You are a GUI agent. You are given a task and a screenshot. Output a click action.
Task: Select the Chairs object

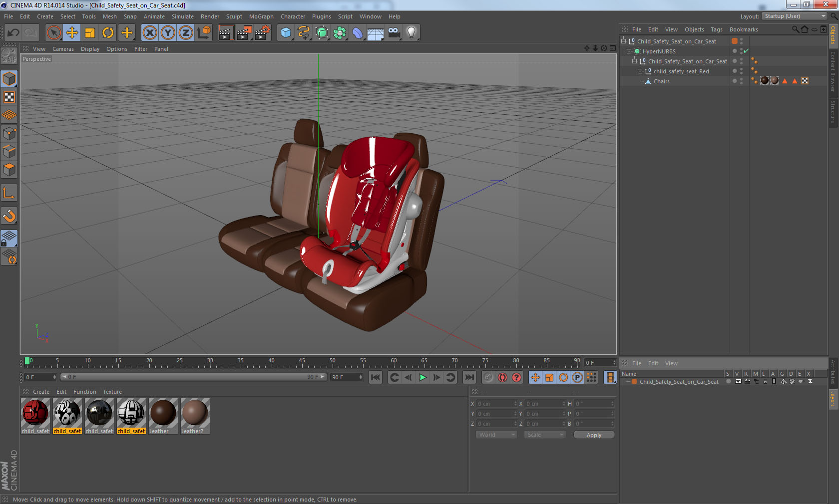pos(662,81)
